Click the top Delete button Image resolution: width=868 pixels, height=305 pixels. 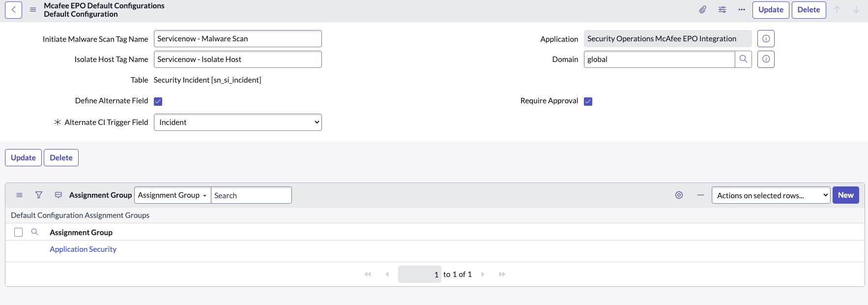click(809, 10)
